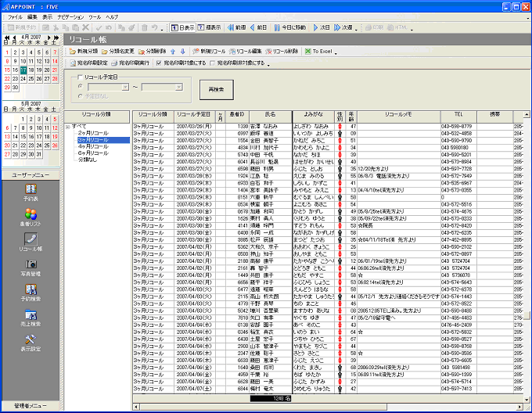Move category down with blue down arrow

tap(182, 52)
